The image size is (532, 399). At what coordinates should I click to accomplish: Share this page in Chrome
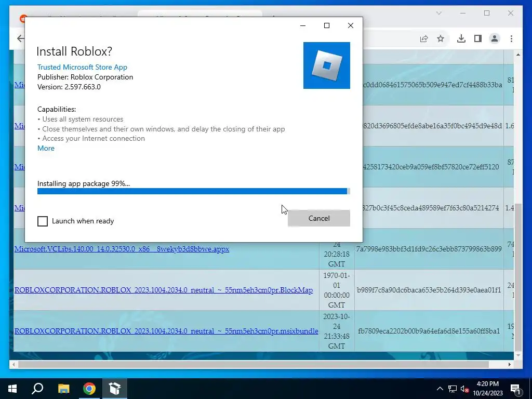[x=424, y=38]
